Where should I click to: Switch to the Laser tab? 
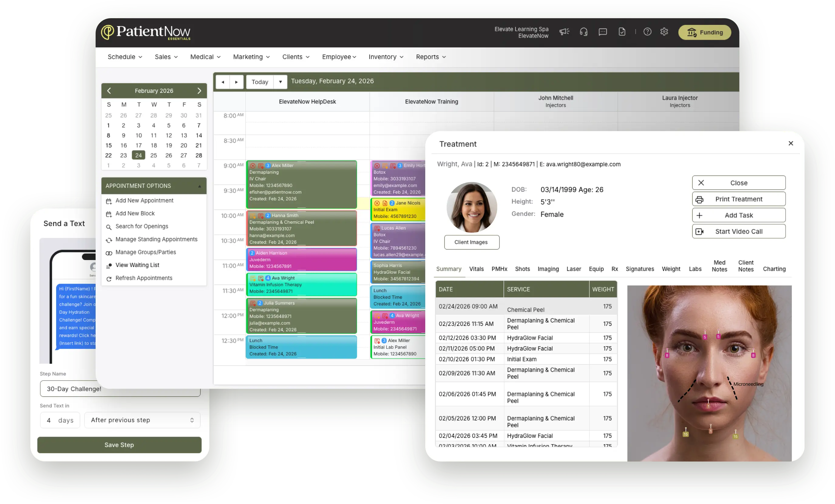click(574, 269)
